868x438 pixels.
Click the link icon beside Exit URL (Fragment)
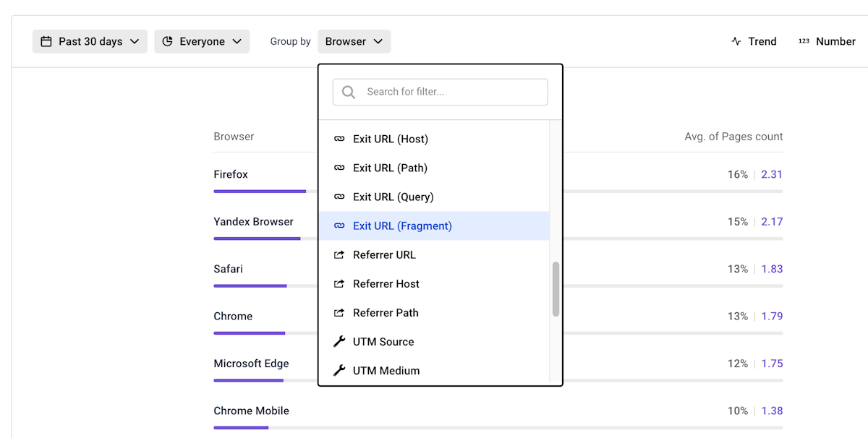339,226
